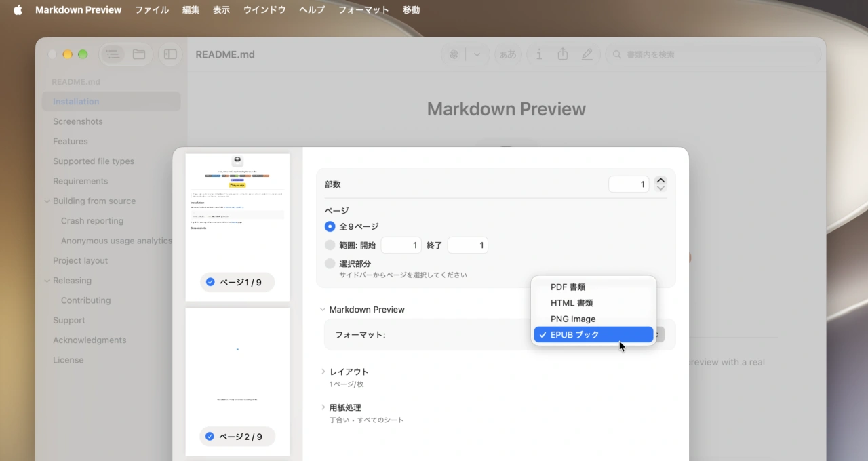Click the copies stepper arrows

(x=660, y=184)
